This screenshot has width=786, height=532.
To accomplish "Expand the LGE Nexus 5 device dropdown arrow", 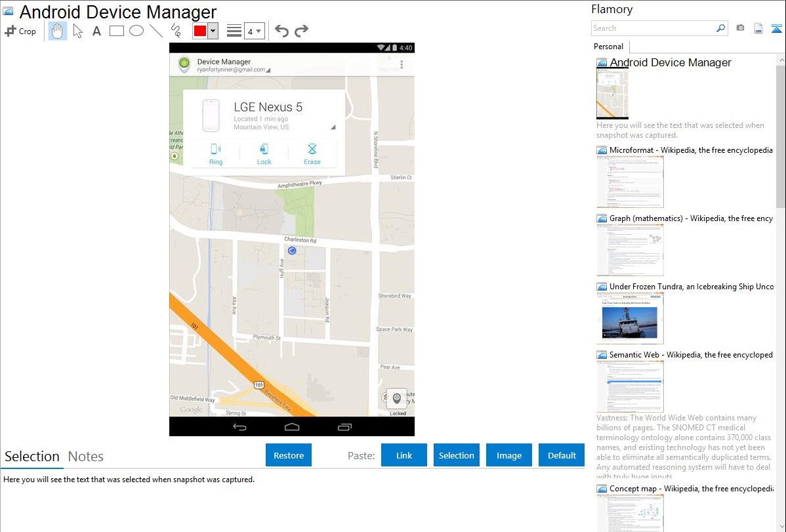I will coord(333,127).
